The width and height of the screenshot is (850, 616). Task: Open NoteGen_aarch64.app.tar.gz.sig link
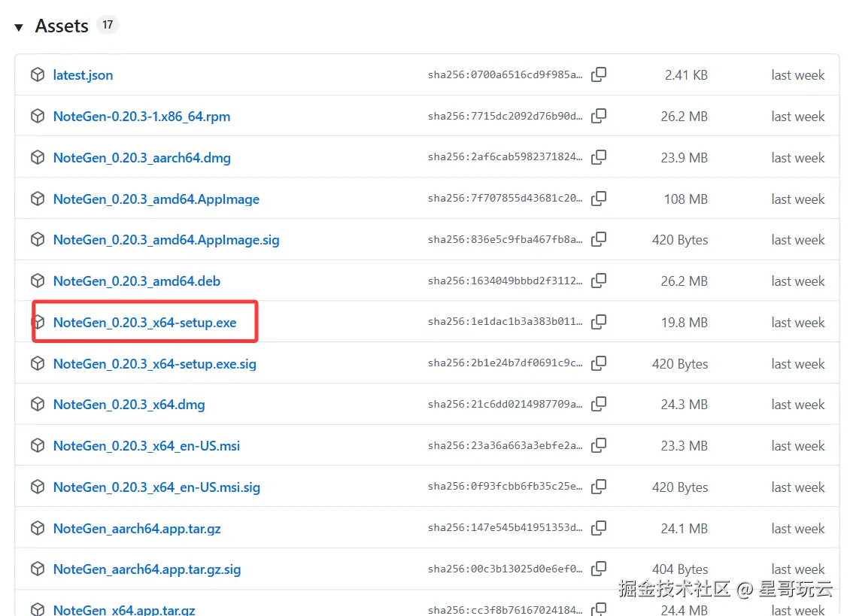[147, 569]
